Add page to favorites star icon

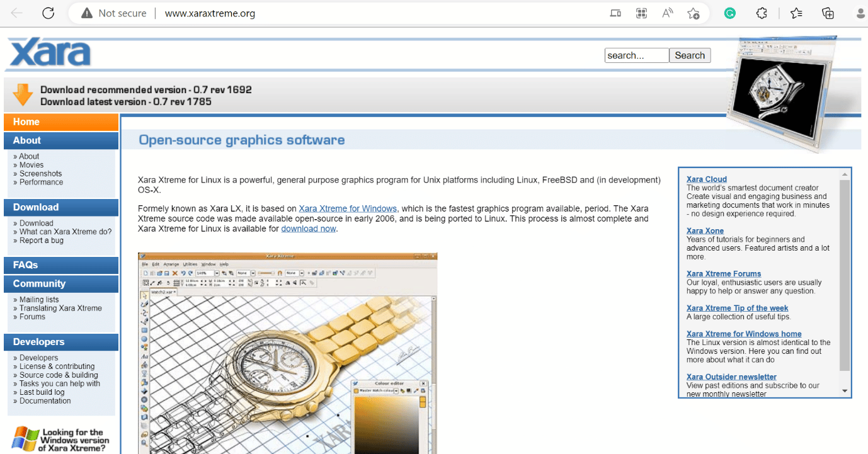pos(694,13)
